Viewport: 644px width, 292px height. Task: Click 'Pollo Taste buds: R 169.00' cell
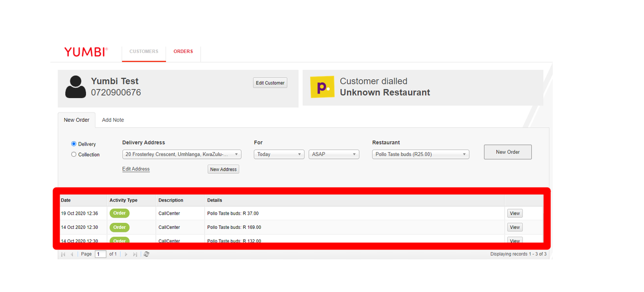click(x=234, y=227)
